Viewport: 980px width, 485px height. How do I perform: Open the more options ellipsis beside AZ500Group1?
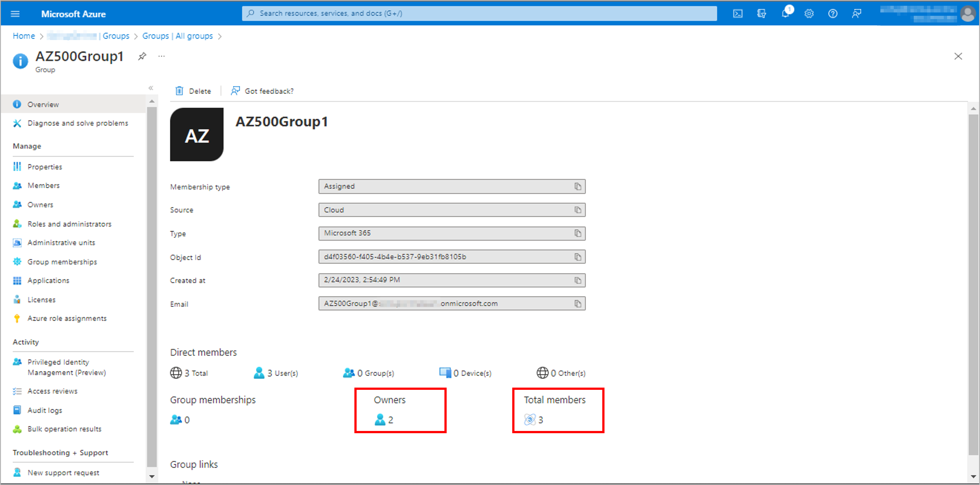162,56
